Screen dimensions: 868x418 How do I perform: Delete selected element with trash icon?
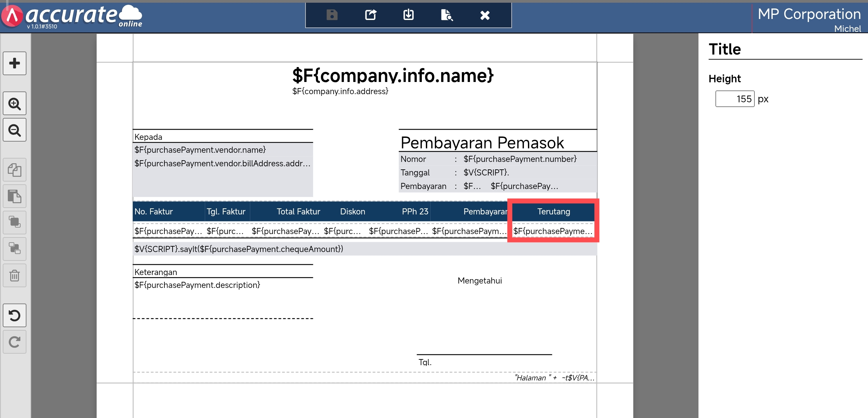click(15, 275)
